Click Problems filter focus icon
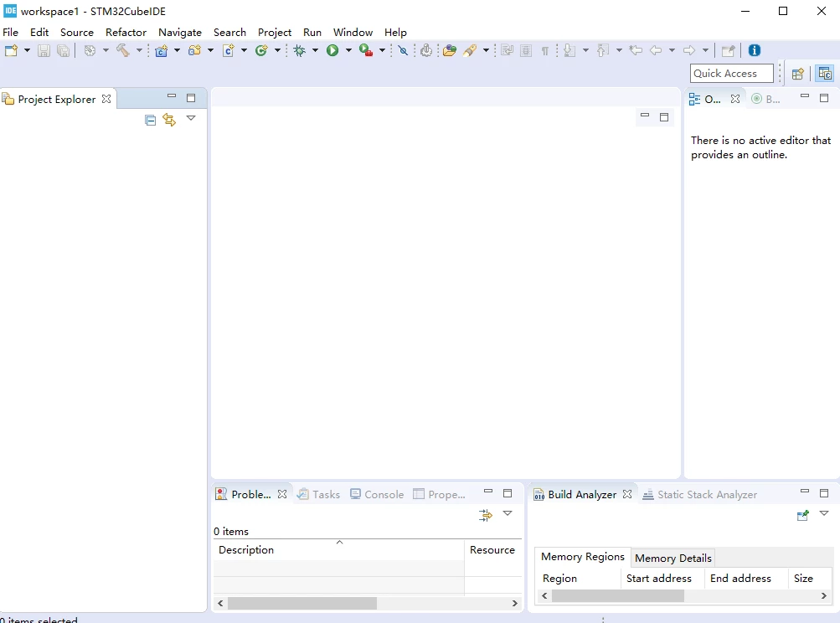The image size is (840, 623). point(486,515)
